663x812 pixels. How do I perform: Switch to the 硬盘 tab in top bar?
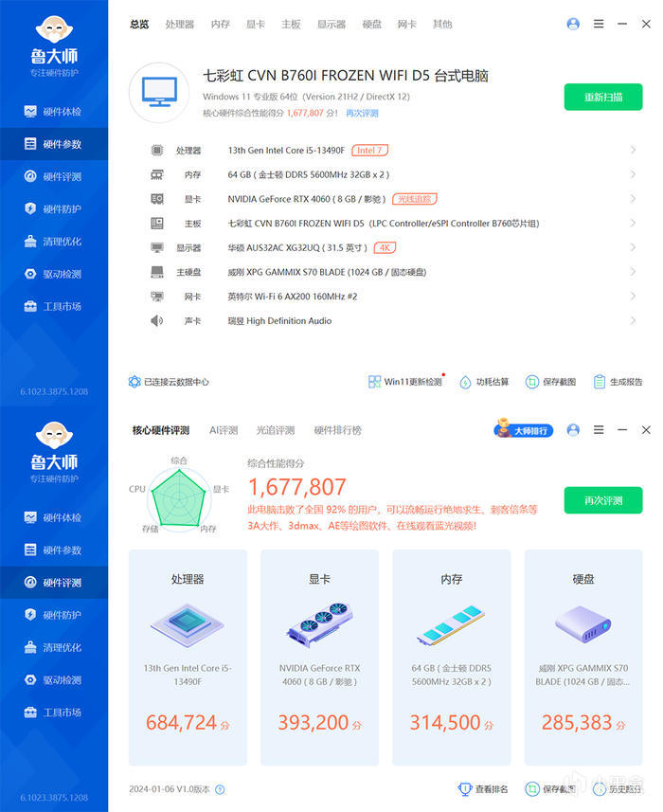click(372, 25)
